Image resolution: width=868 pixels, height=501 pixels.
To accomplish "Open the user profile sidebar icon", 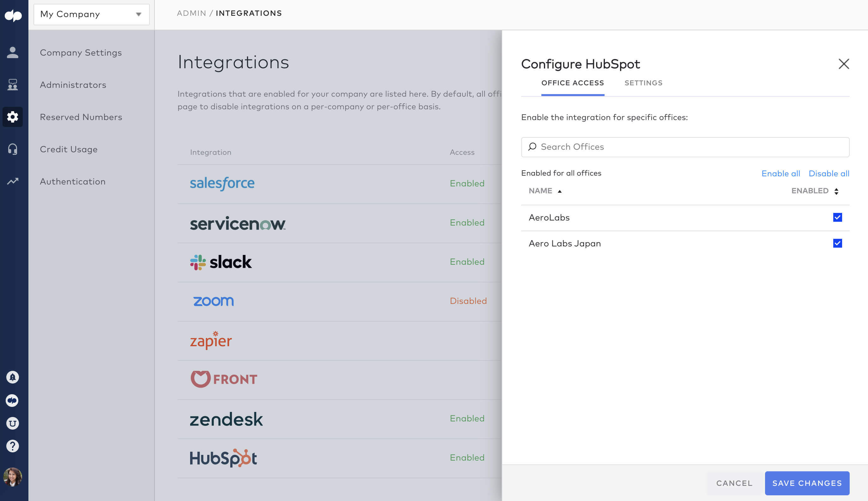I will click(13, 52).
